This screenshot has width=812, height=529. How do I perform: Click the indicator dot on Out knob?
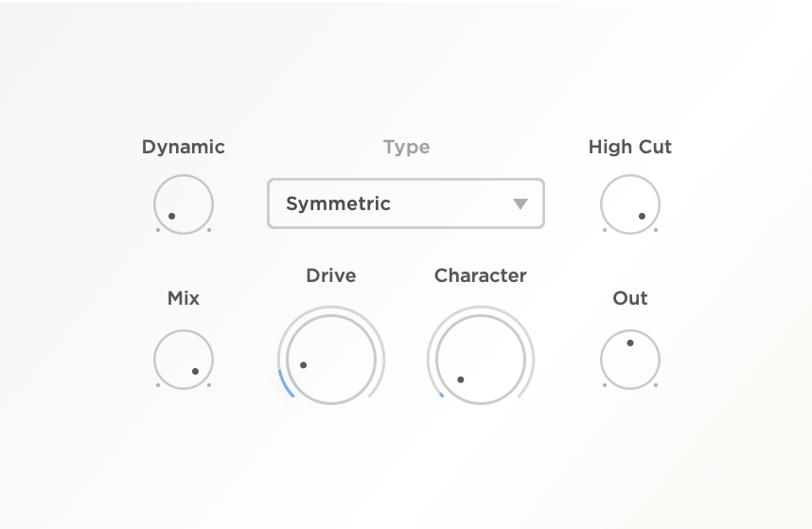pos(630,343)
